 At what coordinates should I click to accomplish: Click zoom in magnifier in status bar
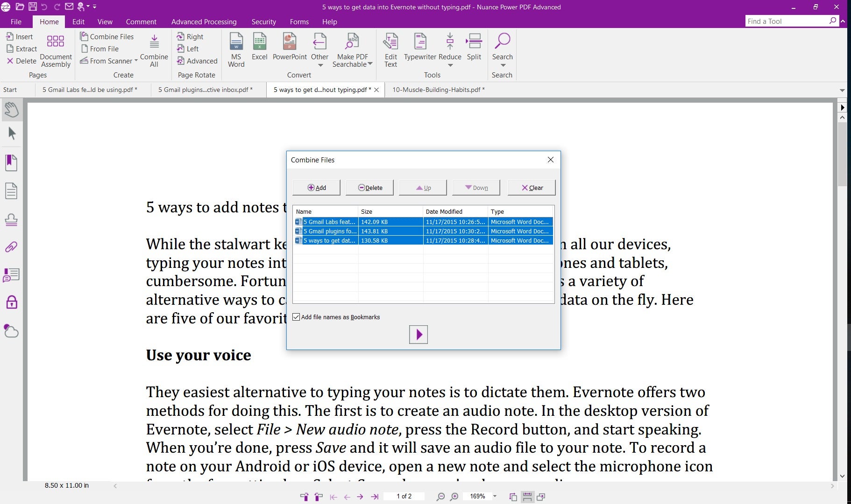click(x=454, y=497)
